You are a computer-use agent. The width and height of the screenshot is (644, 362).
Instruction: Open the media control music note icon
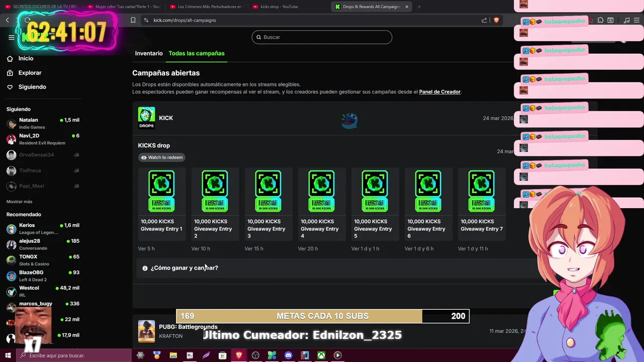[626, 20]
